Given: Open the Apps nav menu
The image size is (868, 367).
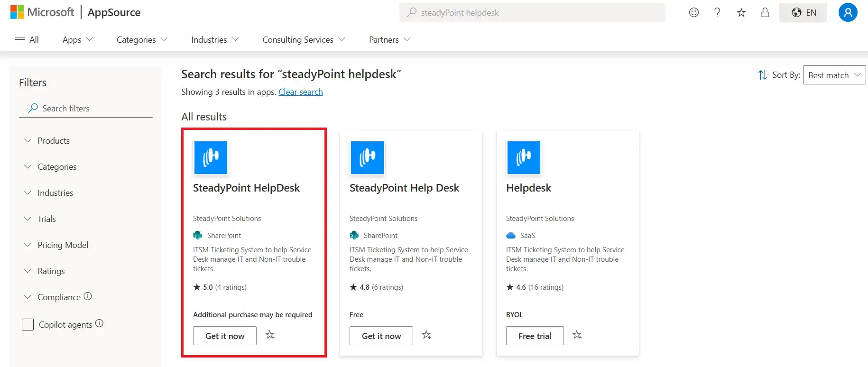Looking at the screenshot, I should [78, 40].
